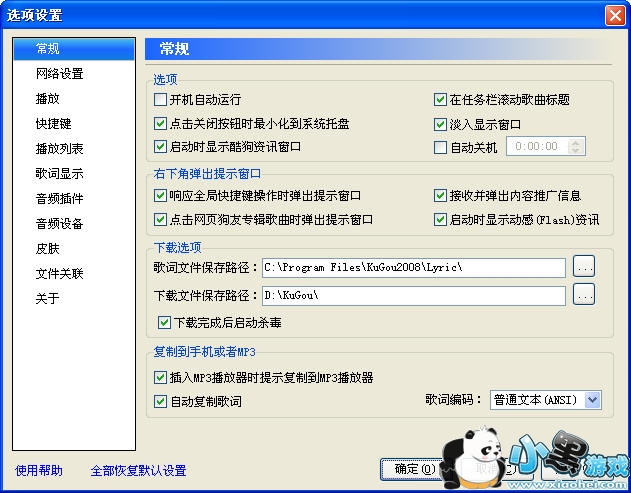Uncheck 启动时显示酷狗资讯窗口
This screenshot has height=493, width=631.
[x=160, y=146]
